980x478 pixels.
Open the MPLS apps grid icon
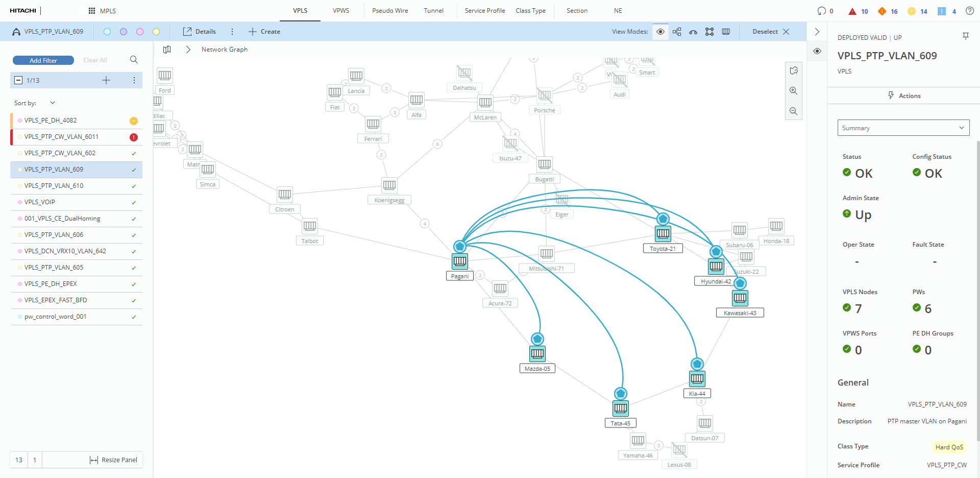click(92, 11)
